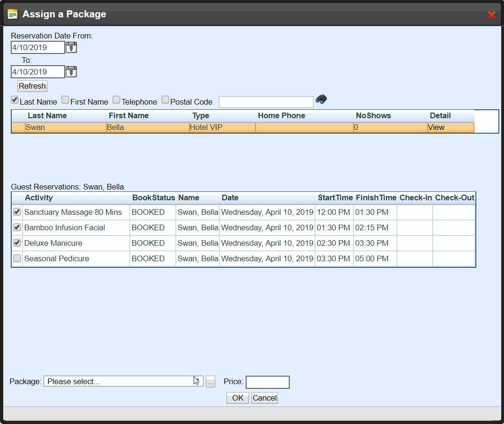
Task: Sort guests by First Name column header
Action: click(128, 116)
